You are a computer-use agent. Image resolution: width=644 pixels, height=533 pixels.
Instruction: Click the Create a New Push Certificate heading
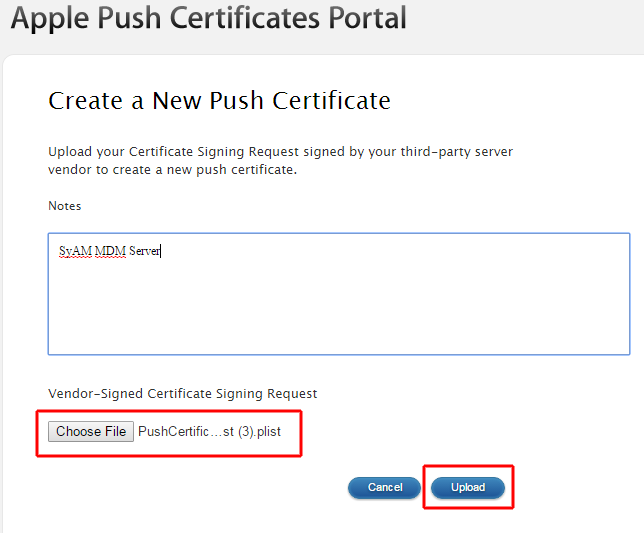(219, 100)
